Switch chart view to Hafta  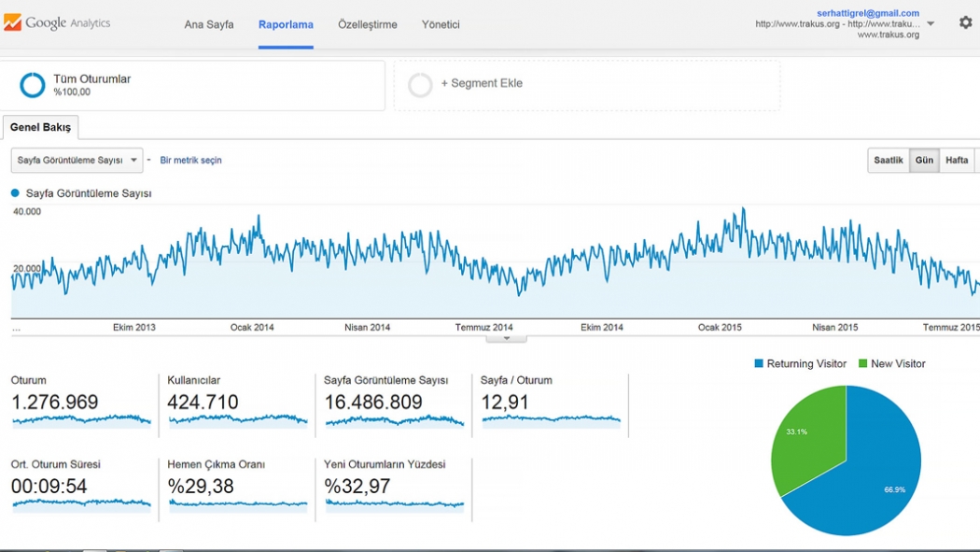pyautogui.click(x=957, y=161)
